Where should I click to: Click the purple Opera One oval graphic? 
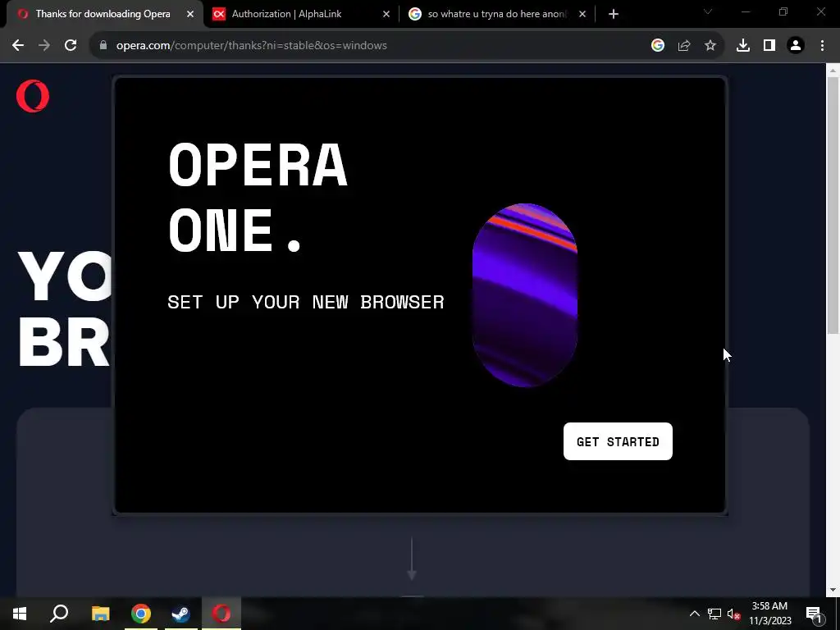click(x=525, y=294)
